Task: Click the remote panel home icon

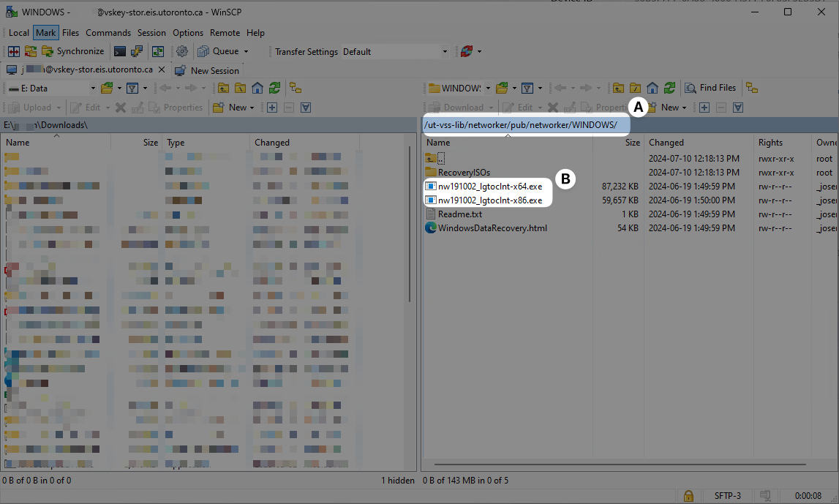Action: point(652,89)
